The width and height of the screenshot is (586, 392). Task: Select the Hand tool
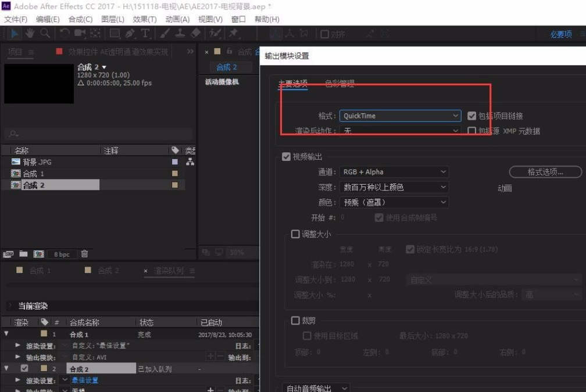[30, 34]
